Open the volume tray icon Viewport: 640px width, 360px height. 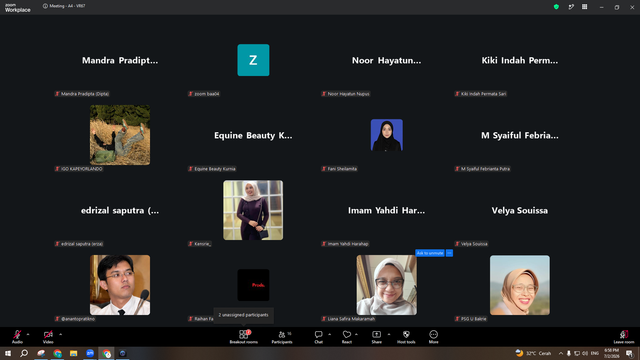pyautogui.click(x=585, y=353)
